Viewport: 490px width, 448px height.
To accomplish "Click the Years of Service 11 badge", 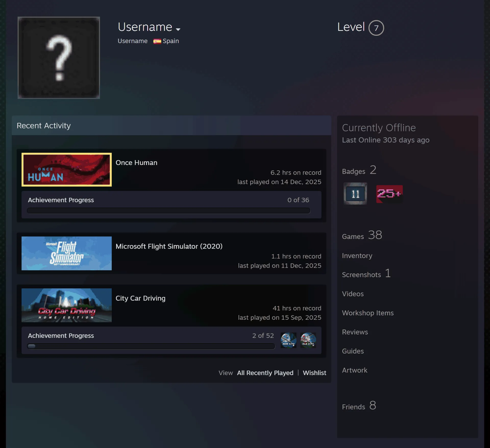I will pyautogui.click(x=355, y=194).
